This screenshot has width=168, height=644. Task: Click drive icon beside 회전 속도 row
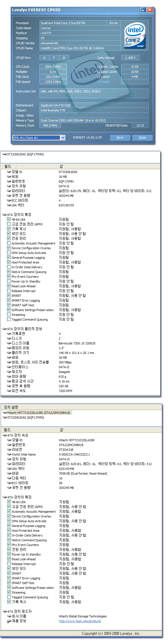9,391
